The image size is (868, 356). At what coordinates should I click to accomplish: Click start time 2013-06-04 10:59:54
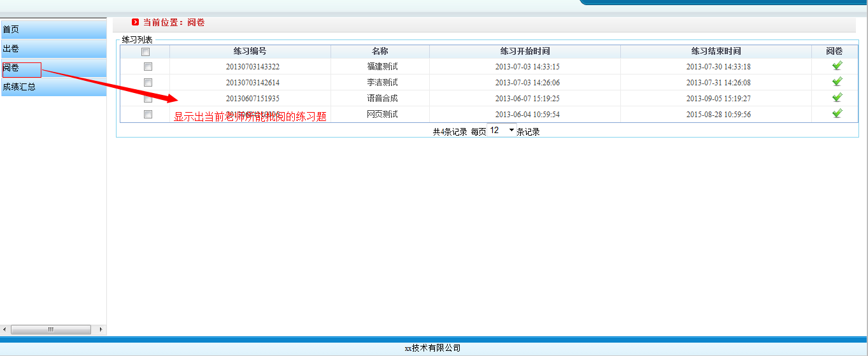click(527, 114)
